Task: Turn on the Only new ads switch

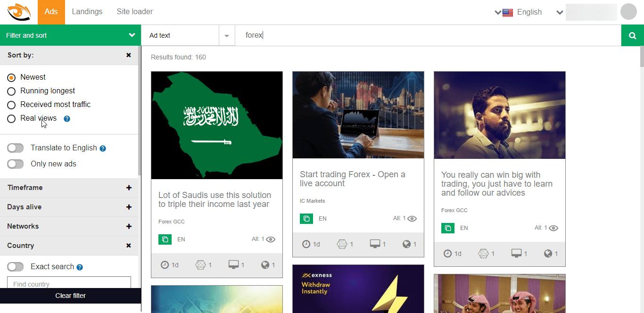Action: (x=16, y=164)
